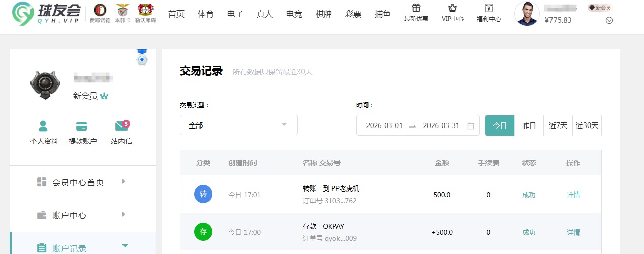Click the crown icon beside 新会员
This screenshot has width=644, height=254.
point(104,96)
